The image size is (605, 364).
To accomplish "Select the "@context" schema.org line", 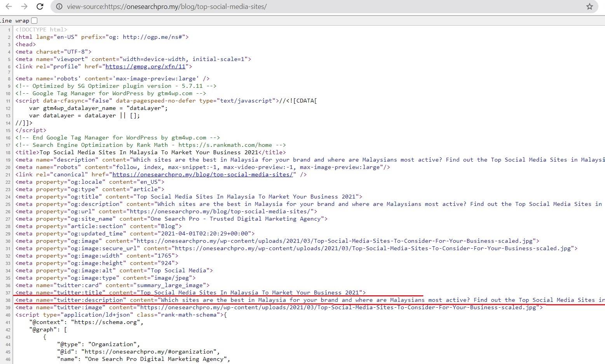I will pos(86,322).
